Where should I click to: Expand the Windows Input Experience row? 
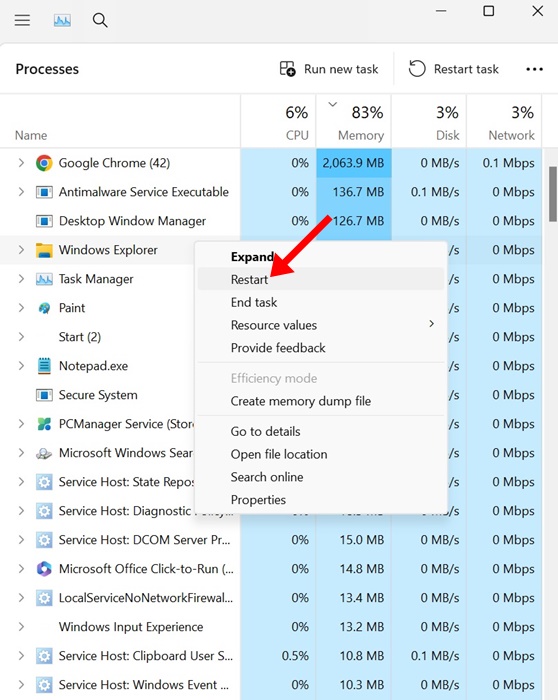[21, 627]
